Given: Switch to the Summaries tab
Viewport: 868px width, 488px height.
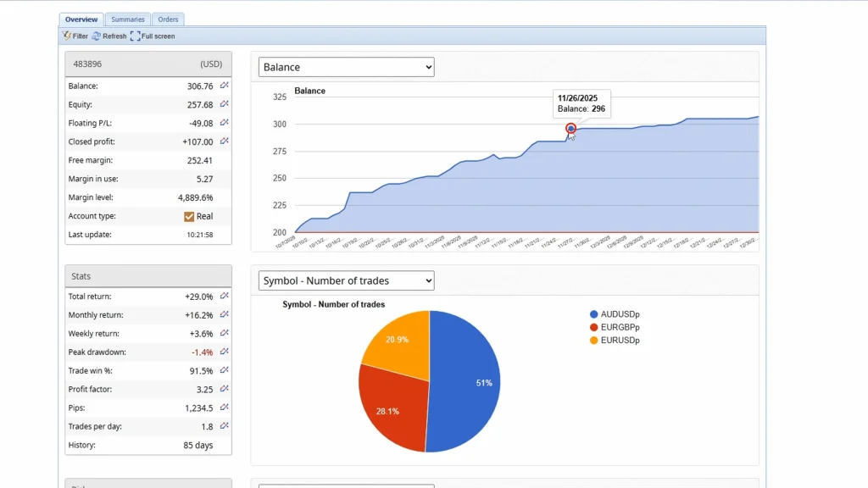Looking at the screenshot, I should click(x=128, y=19).
